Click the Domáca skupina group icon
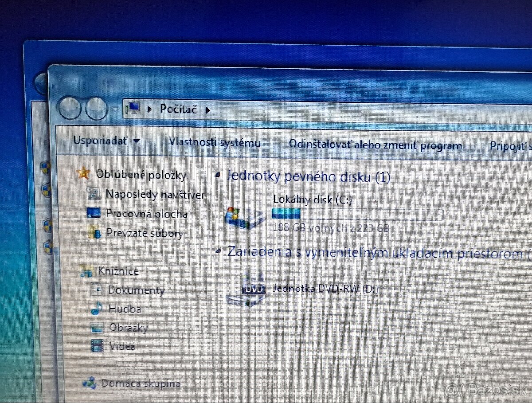 tap(90, 382)
